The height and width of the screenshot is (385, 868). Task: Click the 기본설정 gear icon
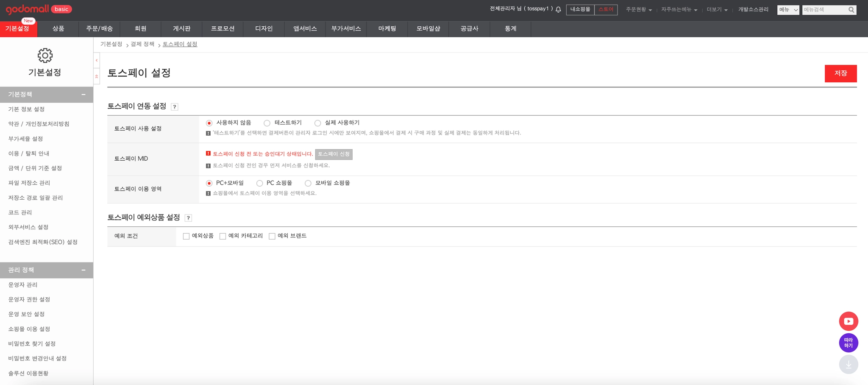[x=45, y=56]
